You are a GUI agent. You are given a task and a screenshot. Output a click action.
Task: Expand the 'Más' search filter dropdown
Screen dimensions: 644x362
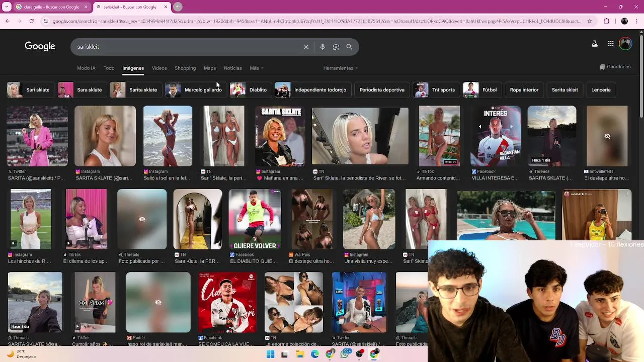coord(256,68)
